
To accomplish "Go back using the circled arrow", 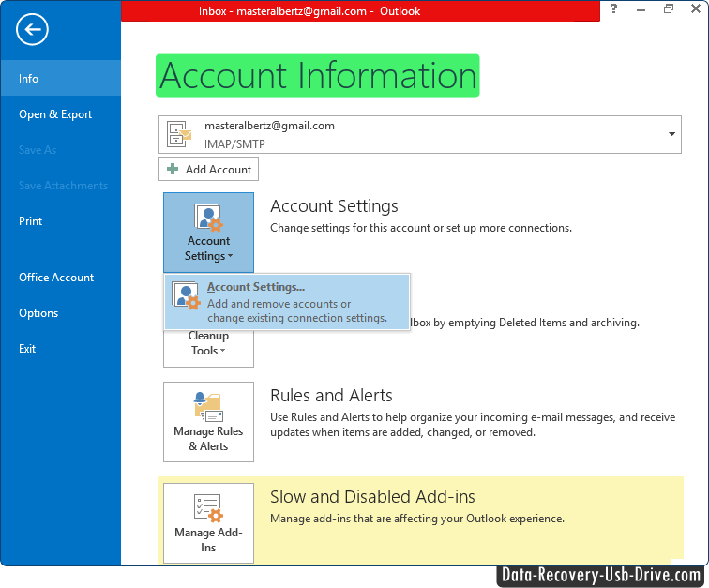I will (32, 30).
